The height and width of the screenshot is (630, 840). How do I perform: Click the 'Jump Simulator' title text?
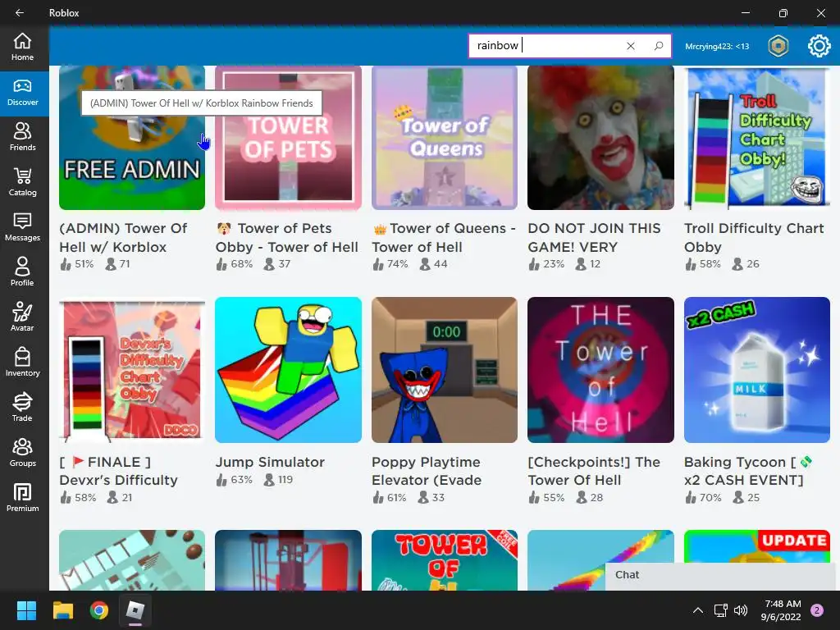270,462
